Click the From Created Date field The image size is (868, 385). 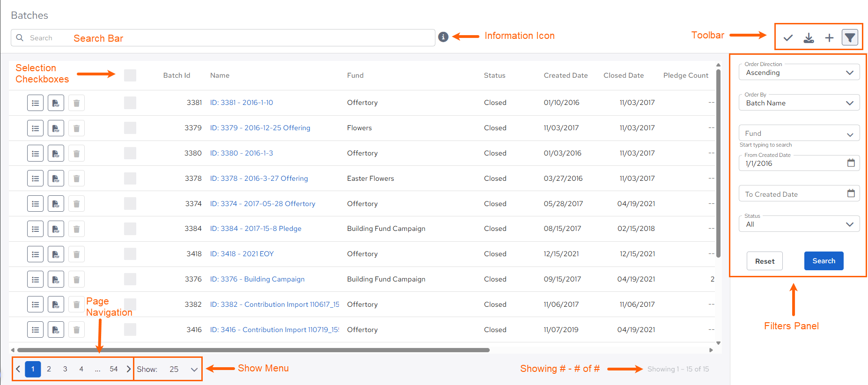(x=799, y=163)
